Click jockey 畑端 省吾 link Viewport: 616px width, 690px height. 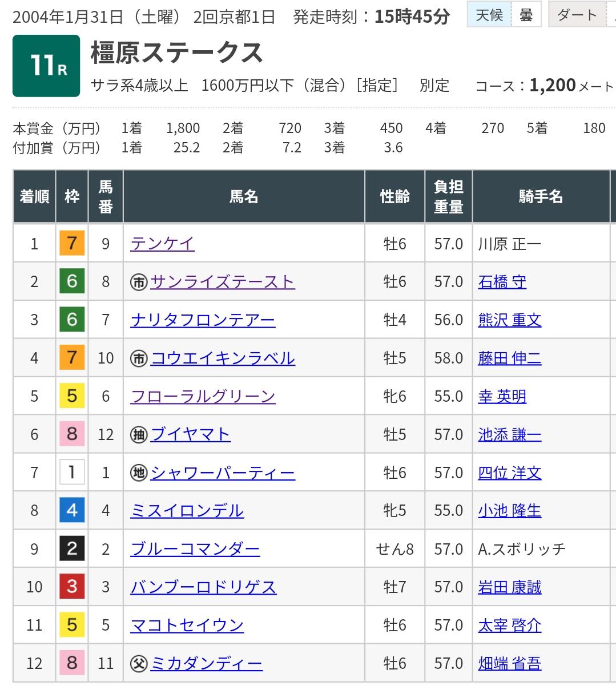[509, 664]
